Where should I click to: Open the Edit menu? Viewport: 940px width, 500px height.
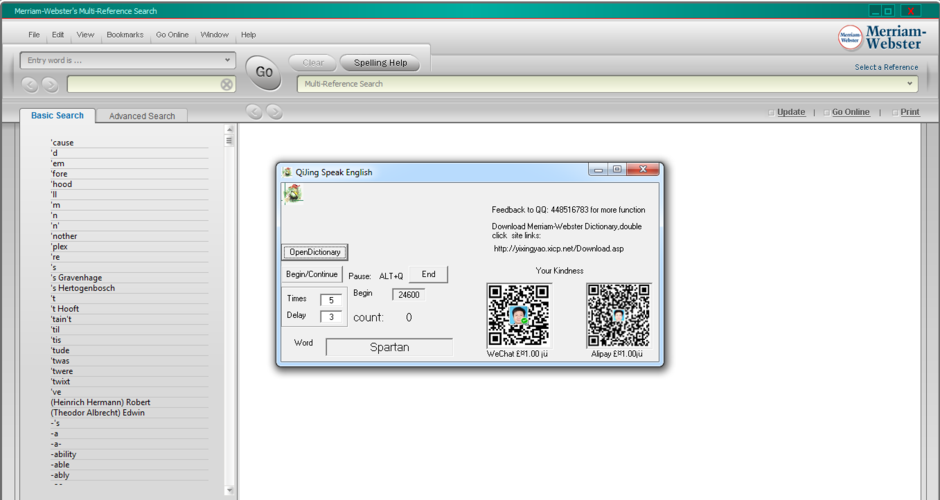(x=58, y=35)
